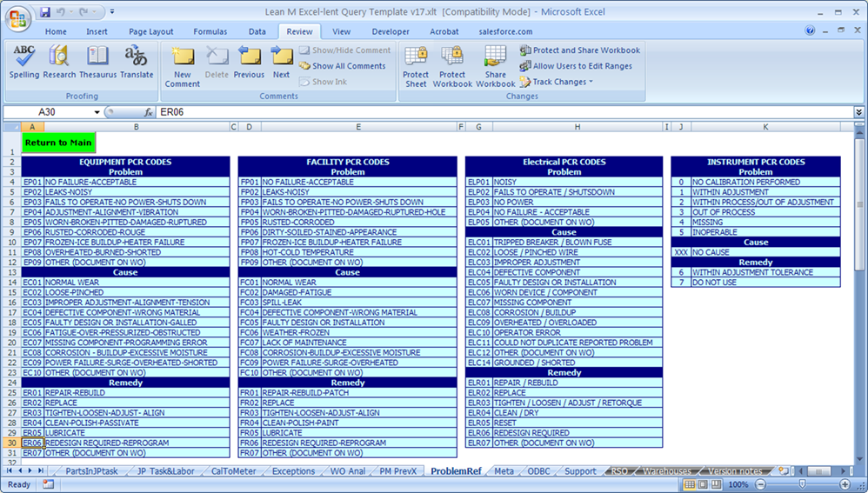Click the Insert Function fx icon
Viewport: 868px width, 493px height.
pos(149,112)
